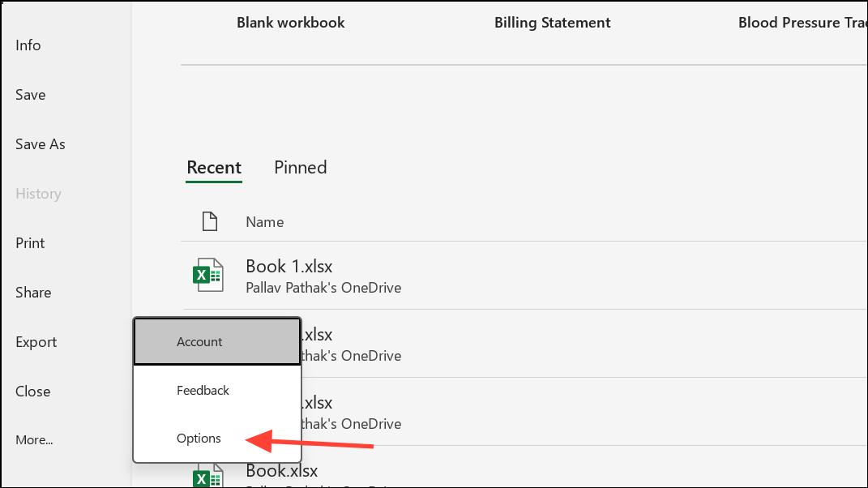Open the Billing Statement template
The image size is (868, 488).
tap(552, 22)
